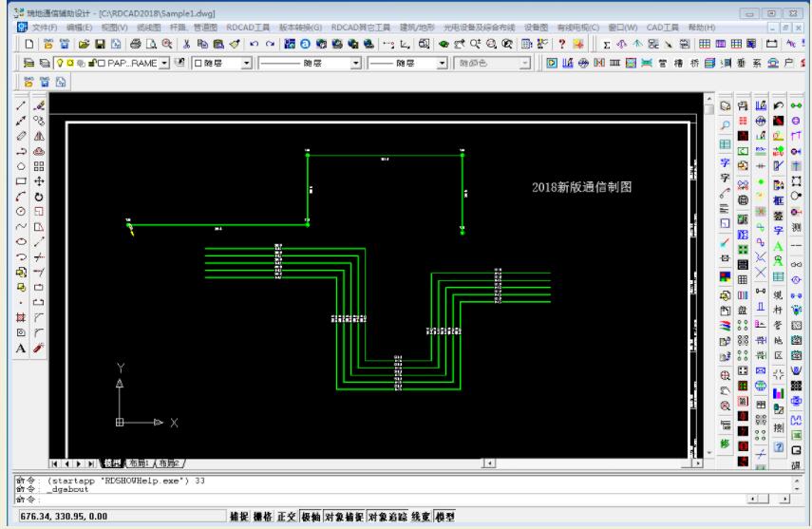Toggle the 捕捉 snap mode
812x529 pixels.
pyautogui.click(x=238, y=517)
